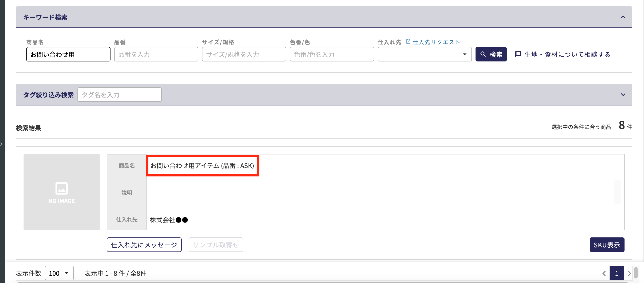Screen dimensions: 644x283
Task: Click the magnifier icon in 検索 button
Action: 483,54
